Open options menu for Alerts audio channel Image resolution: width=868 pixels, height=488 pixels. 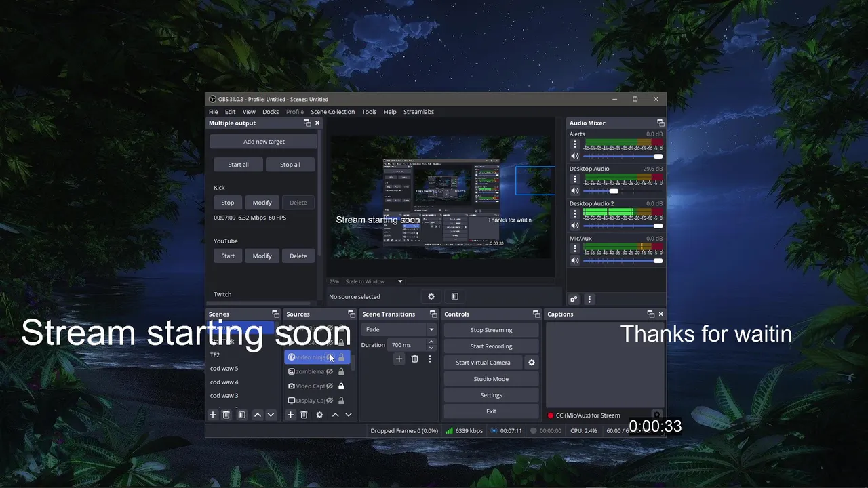(x=575, y=144)
